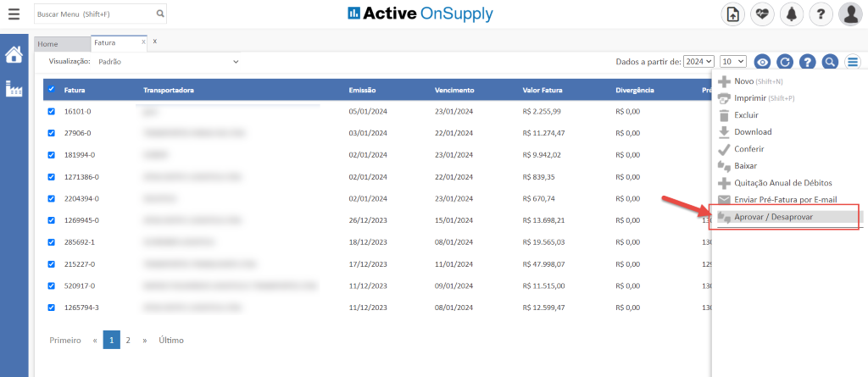Sort by Vencimento column header
Image resolution: width=868 pixels, height=377 pixels.
coord(454,90)
